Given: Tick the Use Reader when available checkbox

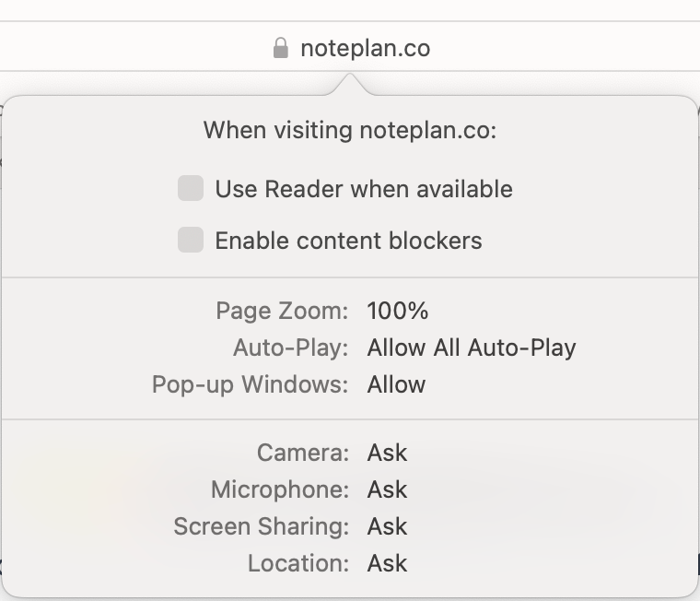Looking at the screenshot, I should tap(191, 188).
